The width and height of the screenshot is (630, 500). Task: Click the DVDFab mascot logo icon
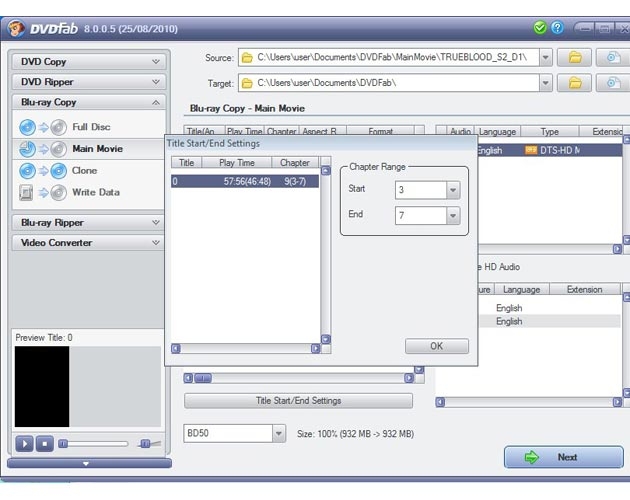coord(16,29)
